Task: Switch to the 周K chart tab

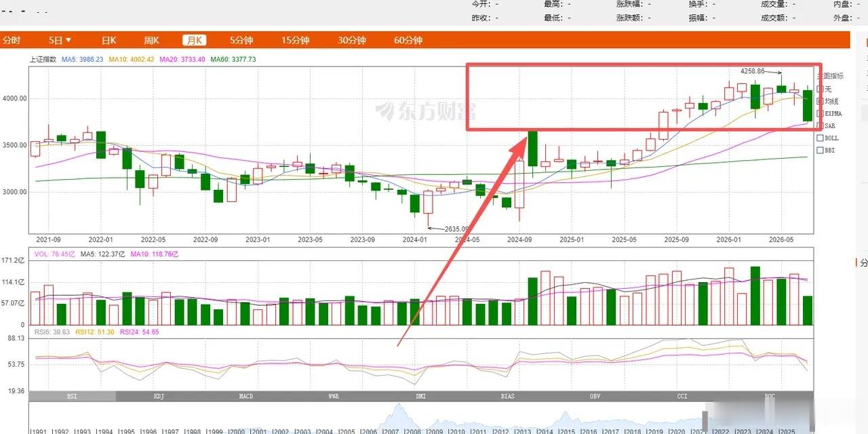Action: (x=151, y=40)
